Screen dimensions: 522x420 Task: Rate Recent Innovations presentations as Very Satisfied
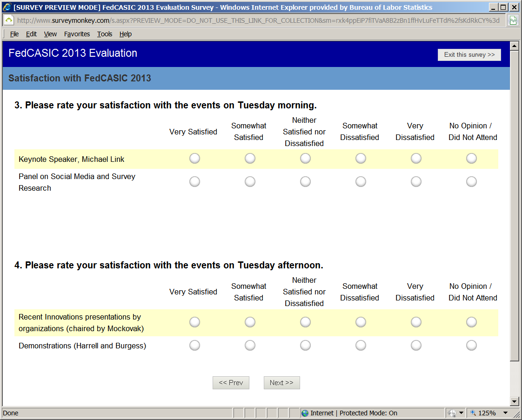coord(195,322)
